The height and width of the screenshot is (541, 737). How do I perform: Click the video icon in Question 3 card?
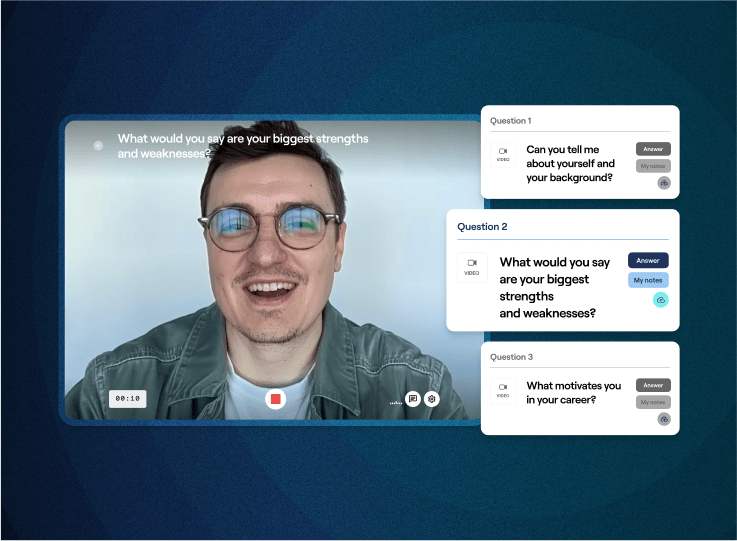(x=503, y=391)
